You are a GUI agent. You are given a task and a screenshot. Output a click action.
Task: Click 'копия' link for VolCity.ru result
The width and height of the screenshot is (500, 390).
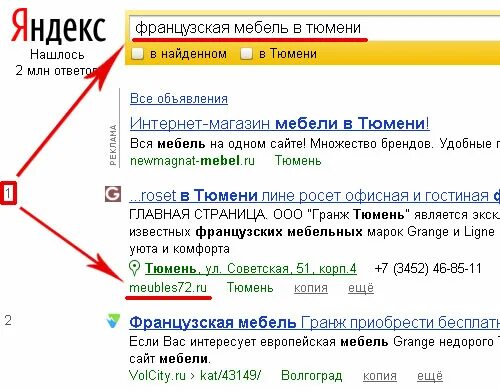click(380, 376)
